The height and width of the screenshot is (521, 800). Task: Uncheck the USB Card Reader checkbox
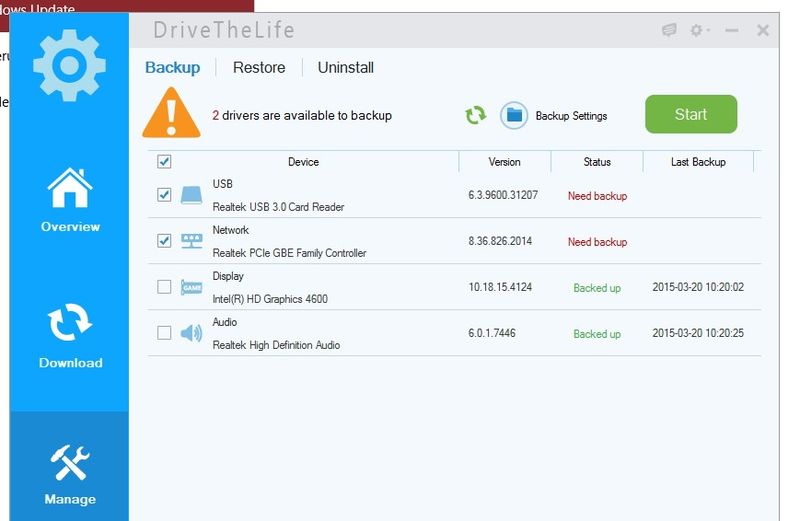click(x=164, y=195)
